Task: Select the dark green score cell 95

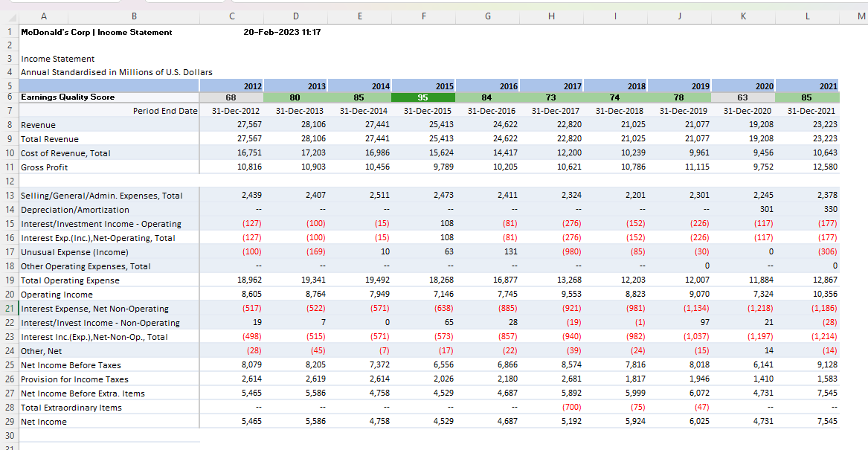Action: click(x=423, y=97)
